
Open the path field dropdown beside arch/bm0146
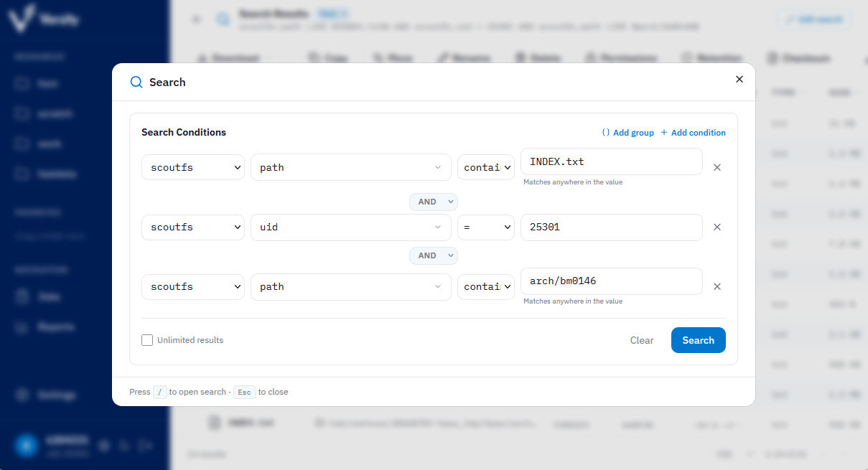(x=351, y=286)
